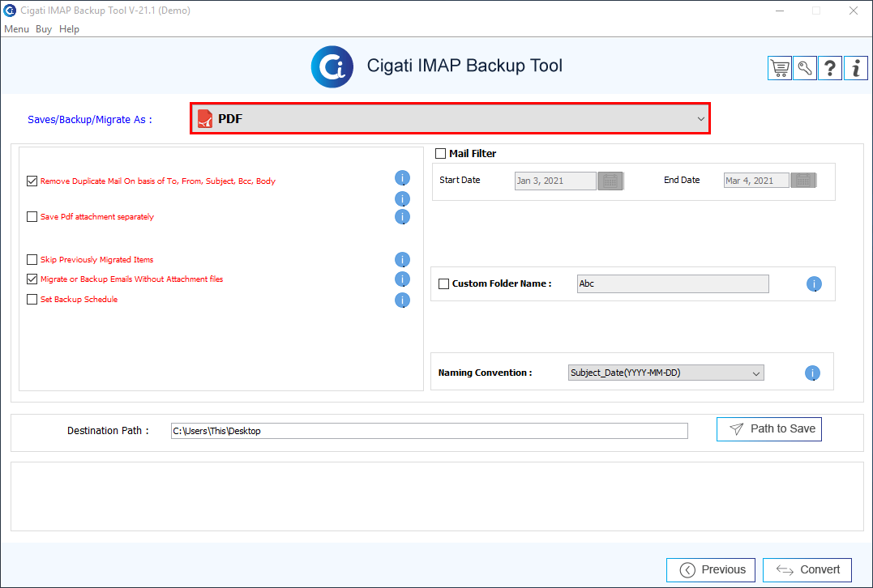Check the Custom Folder Name box
Viewport: 873px width, 588px height.
tap(443, 283)
